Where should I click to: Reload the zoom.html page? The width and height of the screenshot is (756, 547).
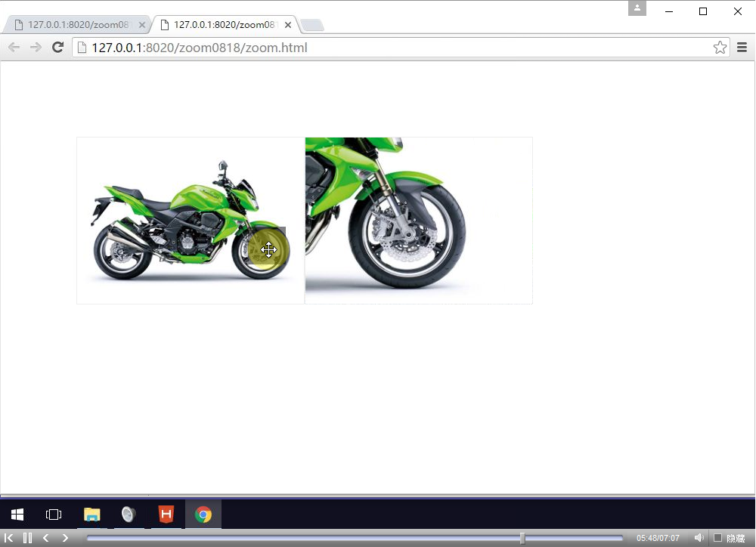pyautogui.click(x=58, y=48)
